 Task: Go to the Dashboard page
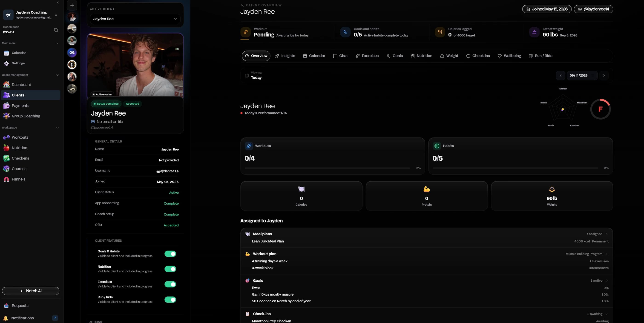31,85
